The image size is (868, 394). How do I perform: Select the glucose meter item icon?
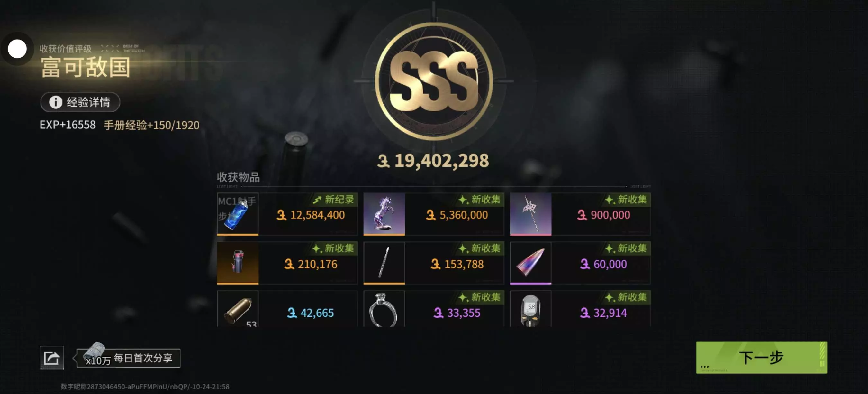[531, 309]
